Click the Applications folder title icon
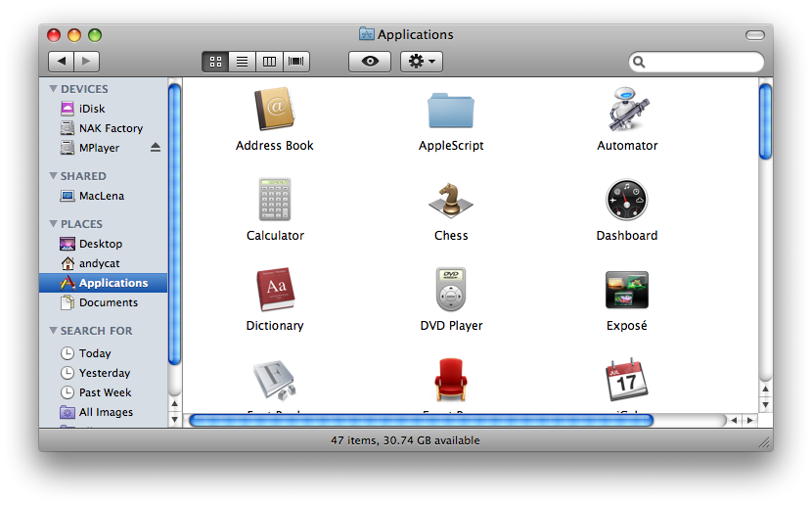Image resolution: width=812 pixels, height=505 pixels. coord(366,34)
